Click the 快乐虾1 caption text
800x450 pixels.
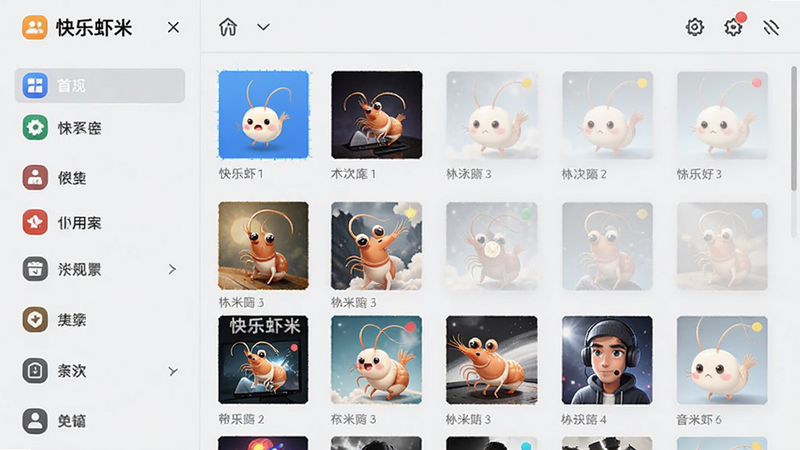point(241,174)
